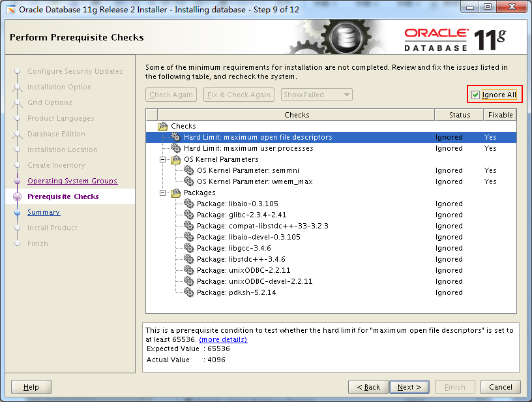Click the gear icon for Package glibc-2.3.4-2.41
Screen dimensions: 532x402
pyautogui.click(x=188, y=215)
